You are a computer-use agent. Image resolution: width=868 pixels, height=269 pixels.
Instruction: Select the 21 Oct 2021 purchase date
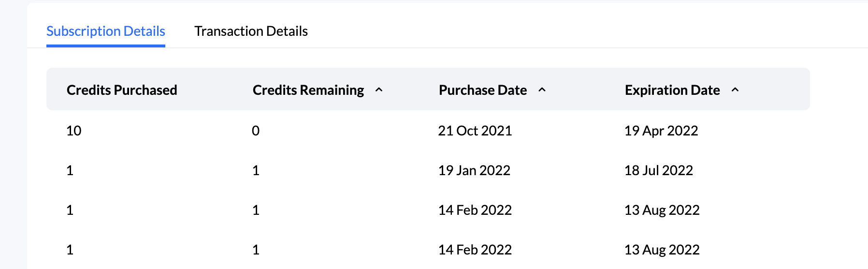pos(475,131)
